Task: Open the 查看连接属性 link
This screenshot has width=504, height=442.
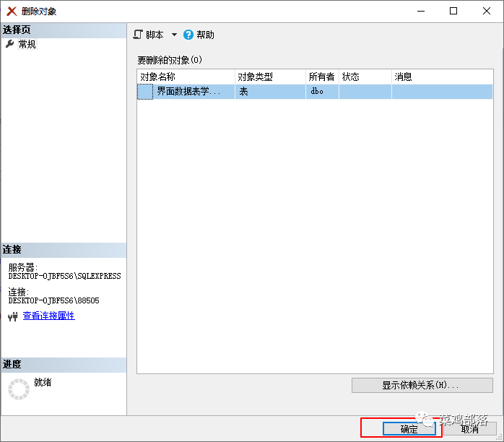Action: coord(49,316)
